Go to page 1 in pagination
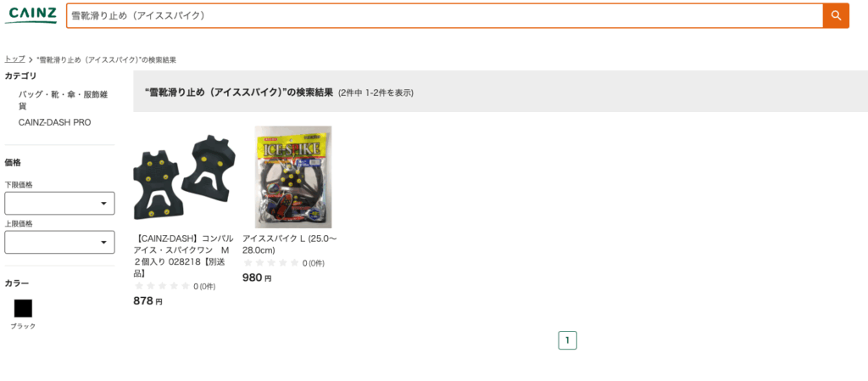This screenshot has height=381, width=868. pos(567,340)
